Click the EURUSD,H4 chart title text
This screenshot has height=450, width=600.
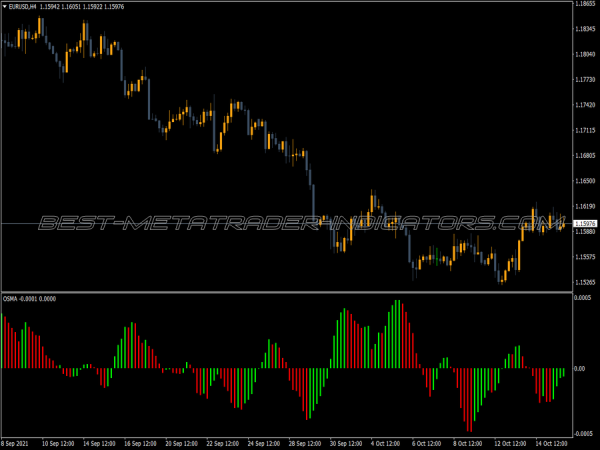[x=23, y=7]
